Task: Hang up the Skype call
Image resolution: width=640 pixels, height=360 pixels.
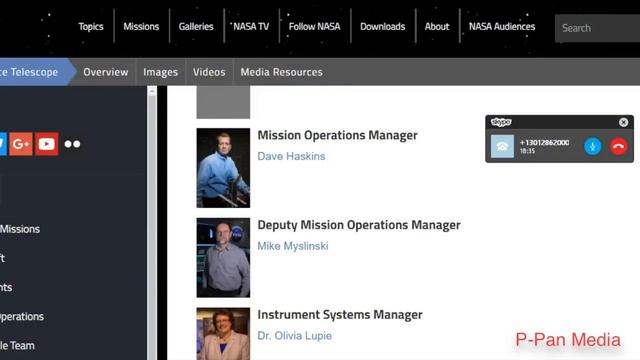Action: (618, 146)
